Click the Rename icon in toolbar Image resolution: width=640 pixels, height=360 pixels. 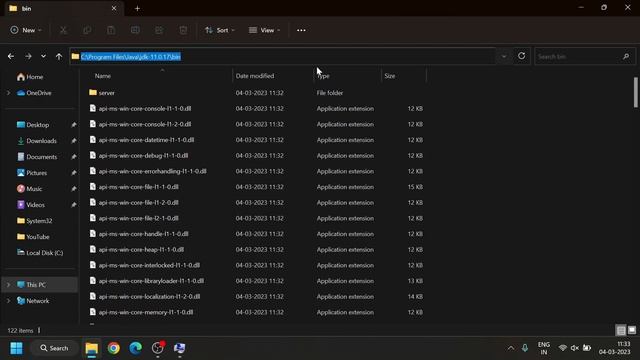[135, 30]
